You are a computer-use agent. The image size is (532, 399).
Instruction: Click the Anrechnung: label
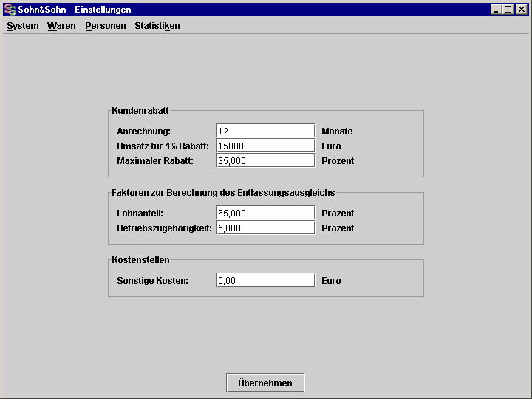click(144, 132)
